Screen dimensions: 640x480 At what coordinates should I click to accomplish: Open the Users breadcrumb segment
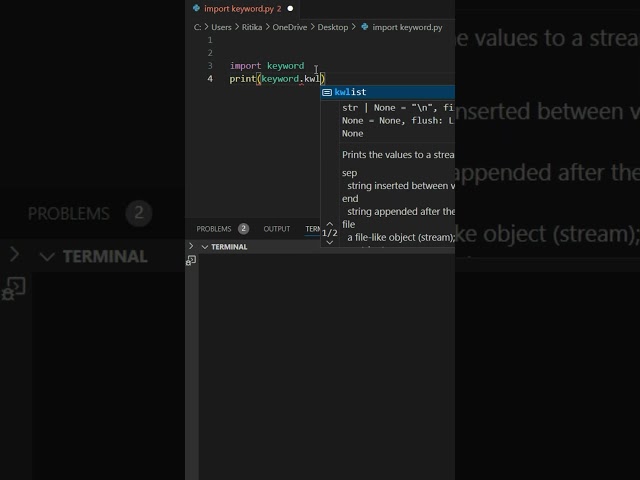(x=221, y=27)
